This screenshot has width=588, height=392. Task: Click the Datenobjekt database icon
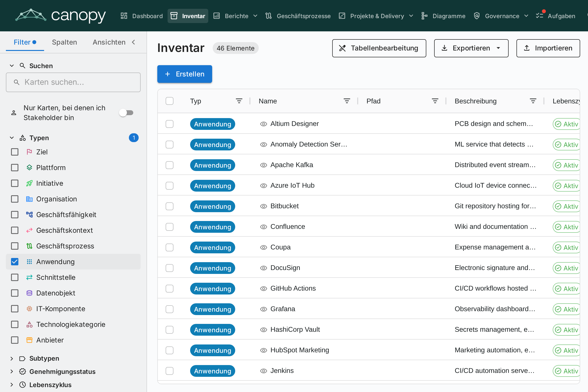[29, 293]
